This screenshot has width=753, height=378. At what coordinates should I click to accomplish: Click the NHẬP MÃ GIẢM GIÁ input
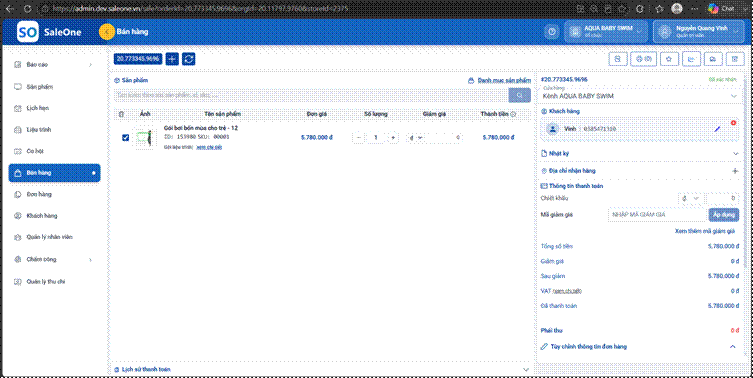pyautogui.click(x=657, y=215)
